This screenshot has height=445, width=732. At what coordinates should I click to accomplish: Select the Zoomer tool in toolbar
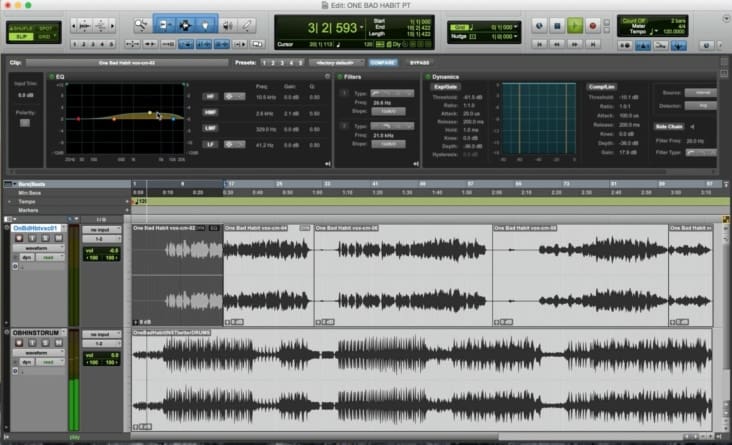pyautogui.click(x=141, y=25)
